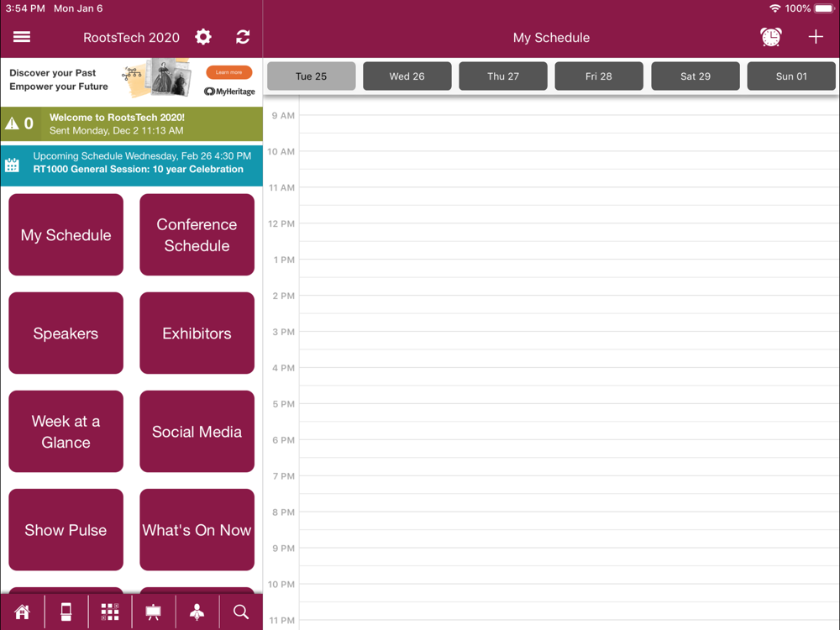The width and height of the screenshot is (840, 630).
Task: Open RT1000 General Session upcoming item
Action: 132,165
